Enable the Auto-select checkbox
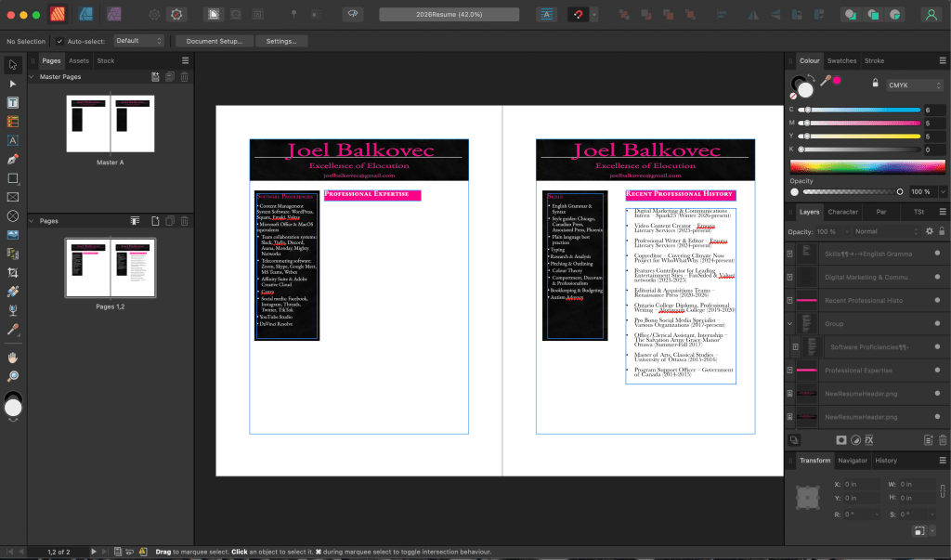The height and width of the screenshot is (560, 951). click(x=59, y=41)
